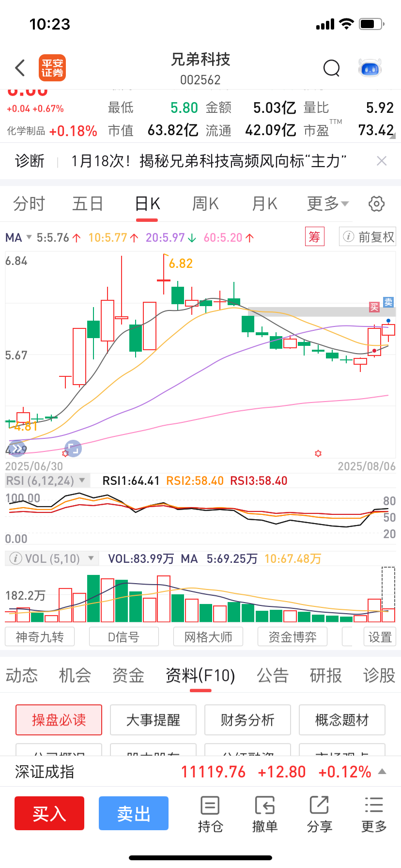The image size is (401, 868).
Task: Switch the 前复权 adjustment setting
Action: 368,237
